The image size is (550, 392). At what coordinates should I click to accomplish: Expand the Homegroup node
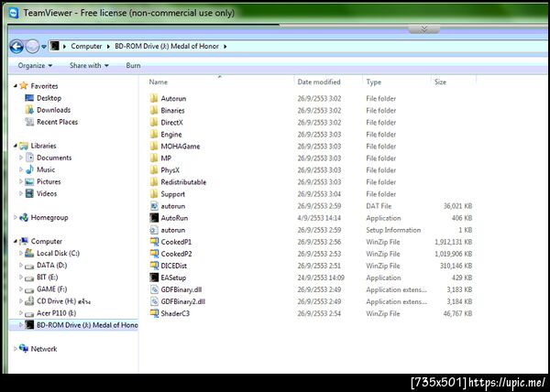pyautogui.click(x=15, y=217)
